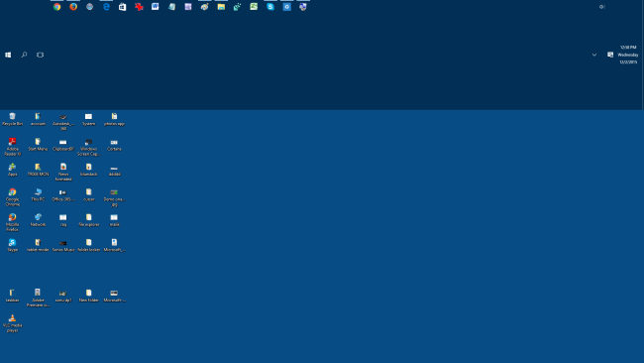
Task: Select the Cortana desktop item
Action: tap(114, 145)
